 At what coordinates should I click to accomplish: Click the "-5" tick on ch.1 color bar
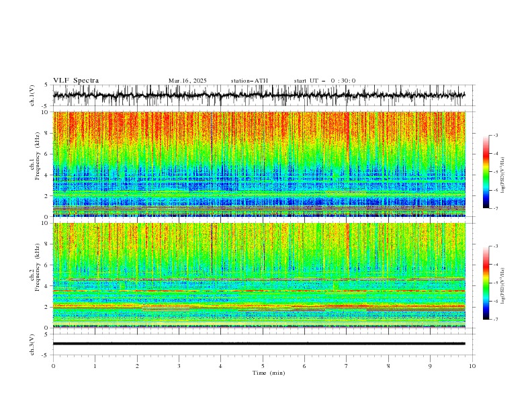[x=496, y=172]
